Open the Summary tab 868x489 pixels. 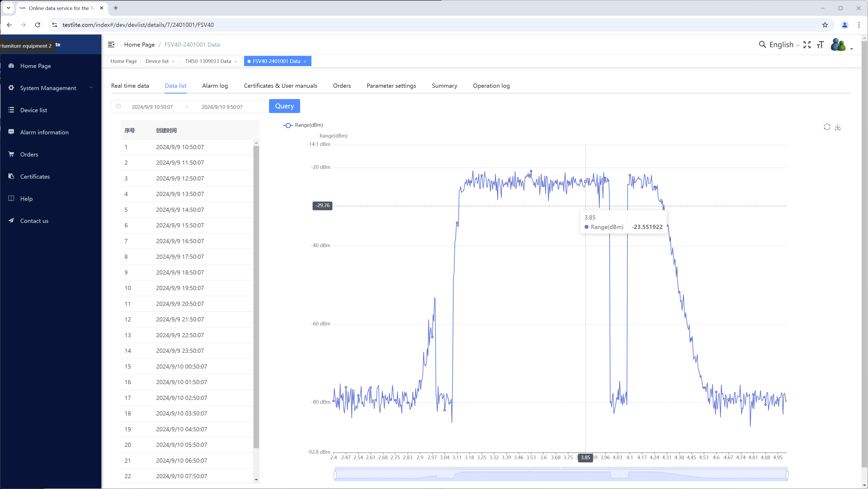[x=444, y=86]
